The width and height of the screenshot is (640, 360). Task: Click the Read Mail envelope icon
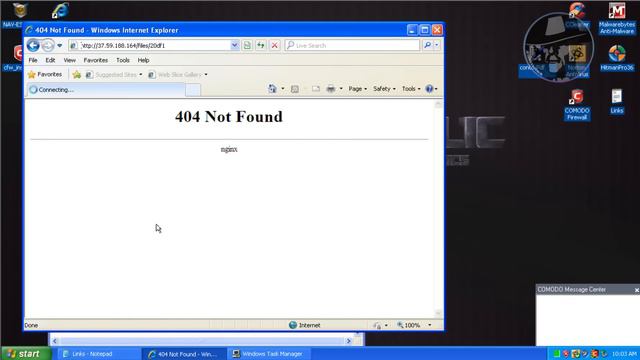[x=316, y=89]
